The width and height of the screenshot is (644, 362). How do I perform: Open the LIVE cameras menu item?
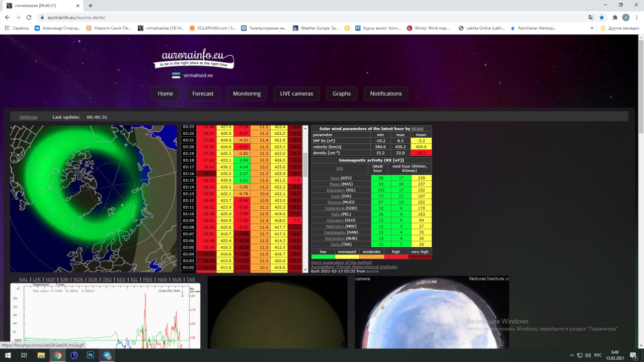(x=296, y=94)
